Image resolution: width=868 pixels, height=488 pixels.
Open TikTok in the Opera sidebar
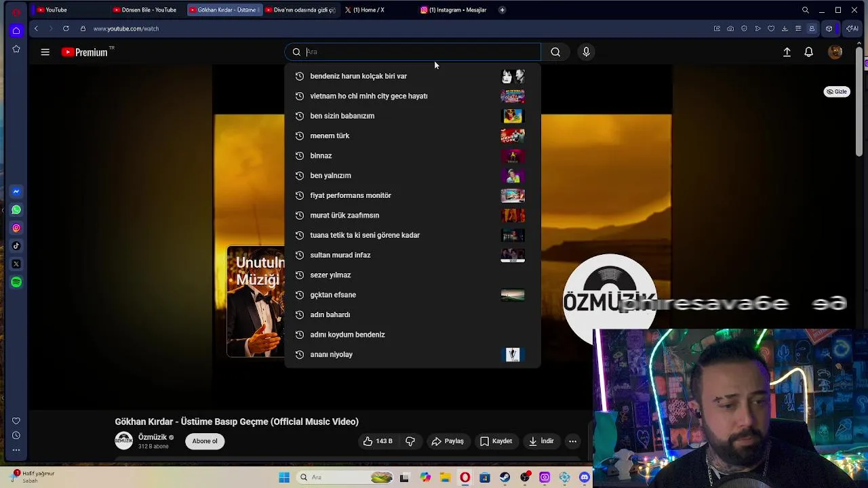tap(16, 246)
